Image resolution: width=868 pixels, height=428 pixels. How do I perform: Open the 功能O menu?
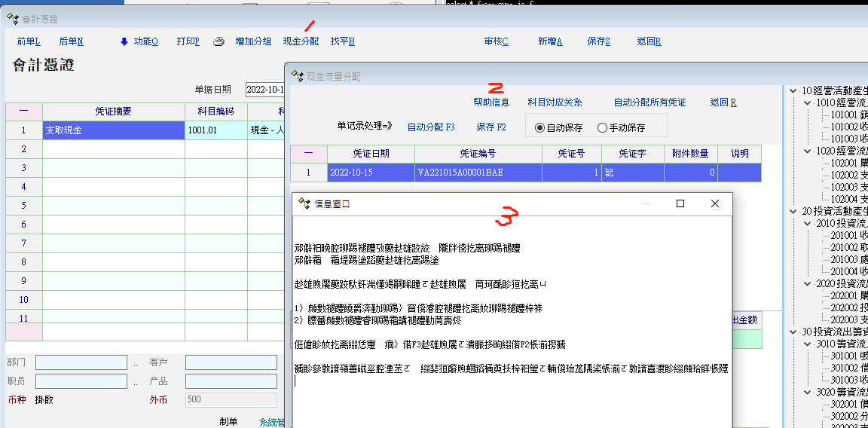click(145, 41)
